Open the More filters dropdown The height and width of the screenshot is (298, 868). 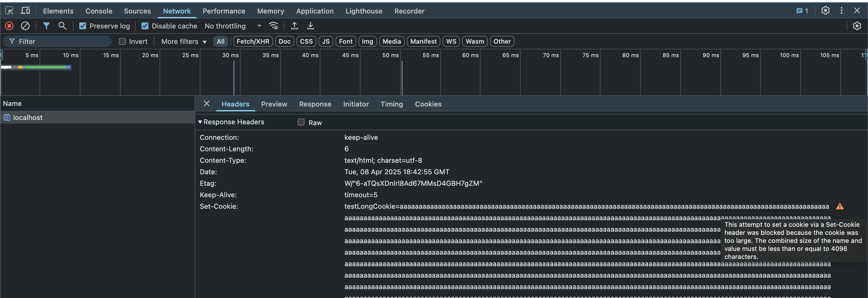click(184, 41)
